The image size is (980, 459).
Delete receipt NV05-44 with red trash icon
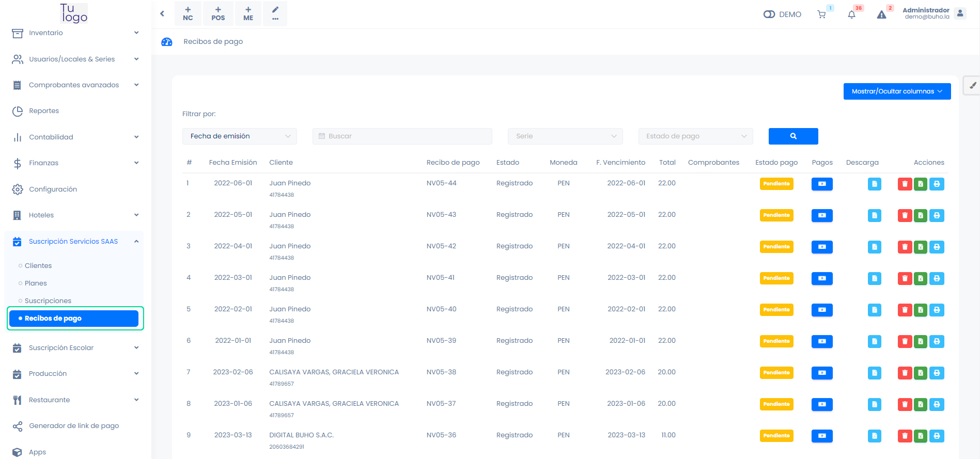(905, 184)
